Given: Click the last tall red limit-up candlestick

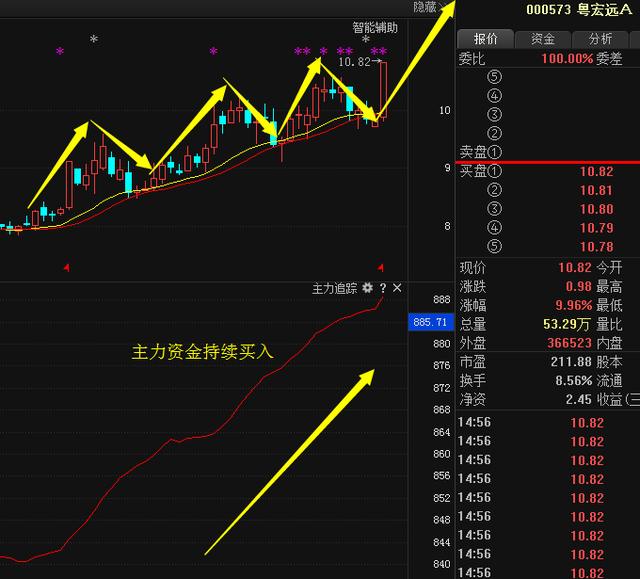Looking at the screenshot, I should (x=383, y=90).
